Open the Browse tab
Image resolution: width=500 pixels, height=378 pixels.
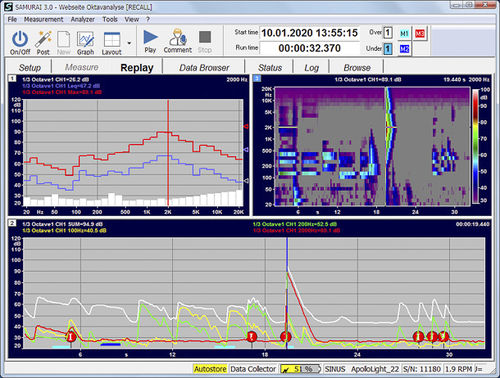click(x=357, y=67)
